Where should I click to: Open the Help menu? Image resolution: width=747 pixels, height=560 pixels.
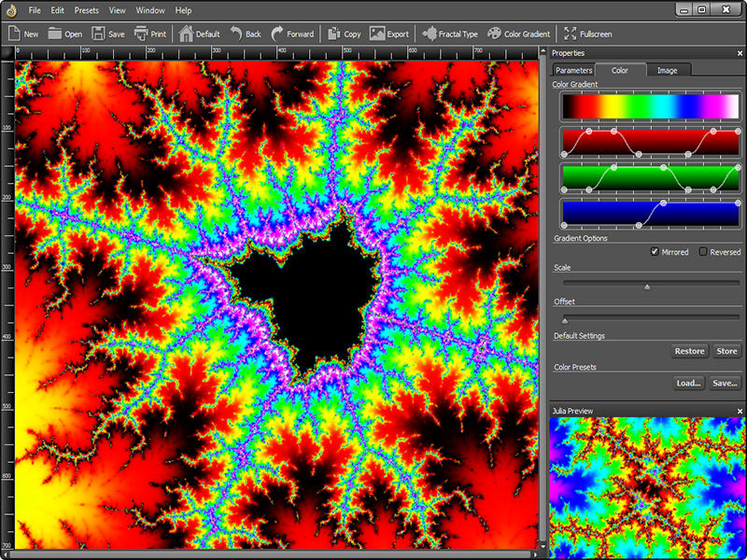coord(183,10)
